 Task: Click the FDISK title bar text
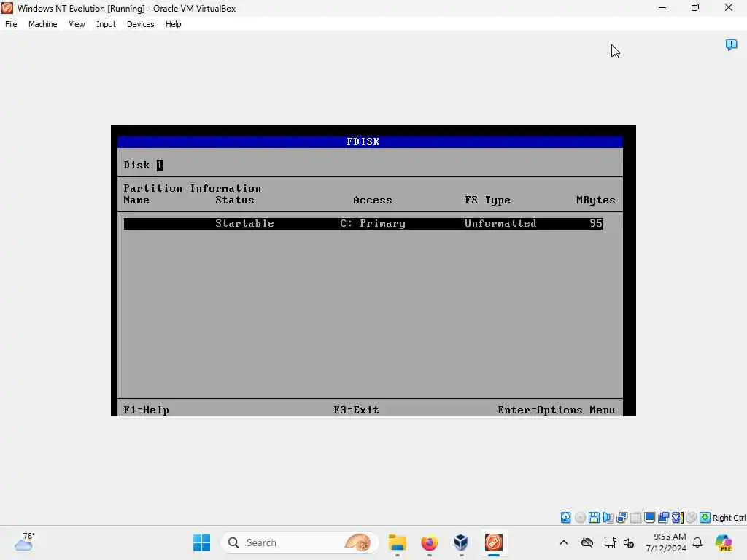[x=363, y=142]
